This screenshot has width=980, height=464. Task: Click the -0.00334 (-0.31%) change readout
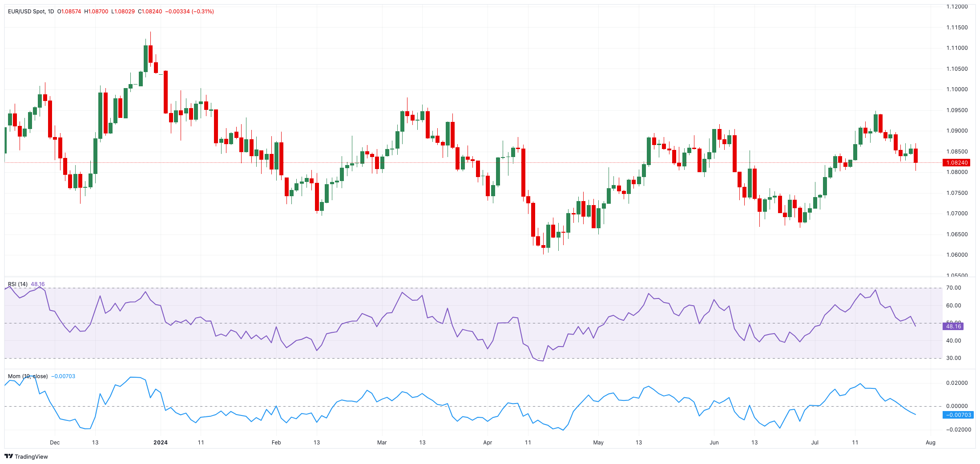coord(190,12)
